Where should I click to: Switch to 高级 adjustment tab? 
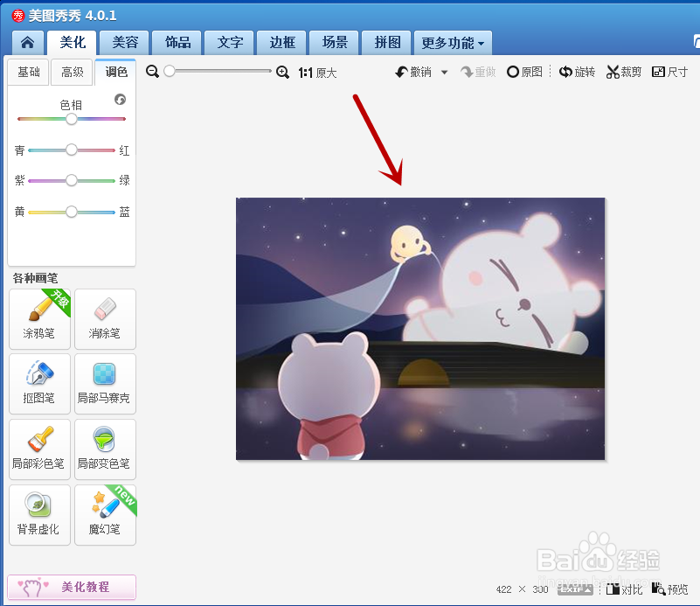[x=72, y=72]
